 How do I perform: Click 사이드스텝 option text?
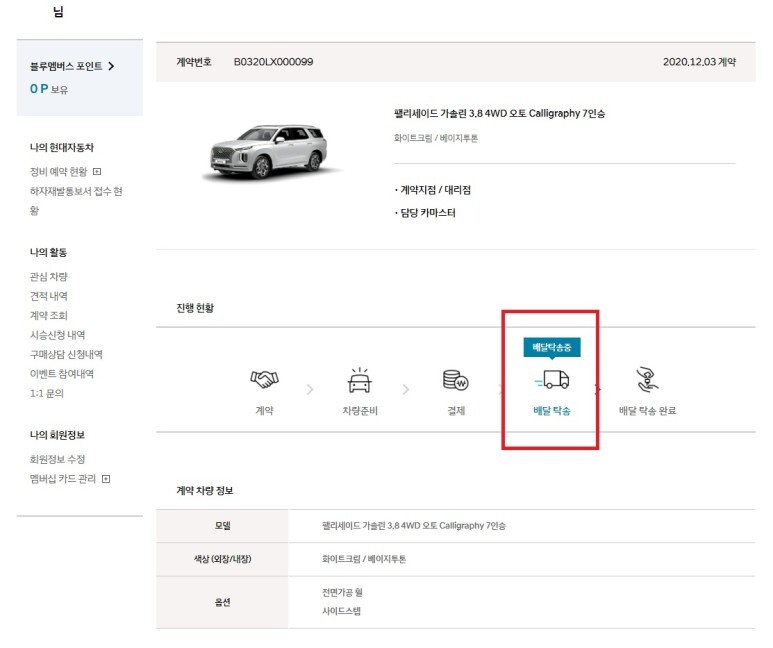pos(341,612)
